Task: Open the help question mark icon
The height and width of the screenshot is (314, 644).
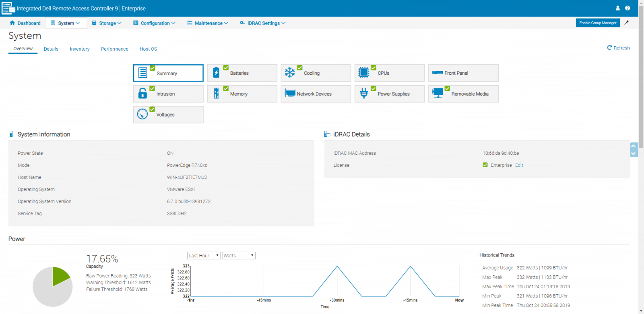Action: [x=627, y=8]
